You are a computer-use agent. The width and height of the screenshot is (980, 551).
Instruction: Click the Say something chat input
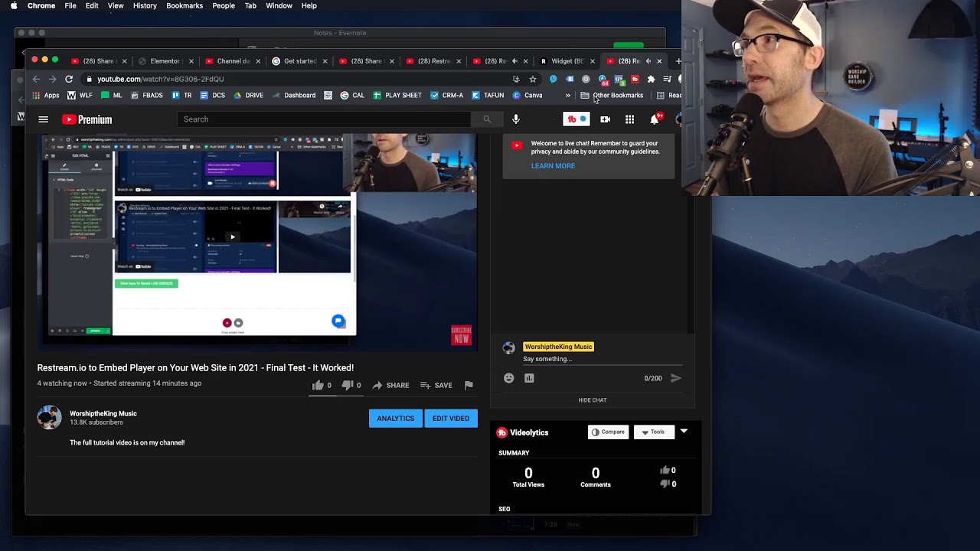pyautogui.click(x=601, y=359)
